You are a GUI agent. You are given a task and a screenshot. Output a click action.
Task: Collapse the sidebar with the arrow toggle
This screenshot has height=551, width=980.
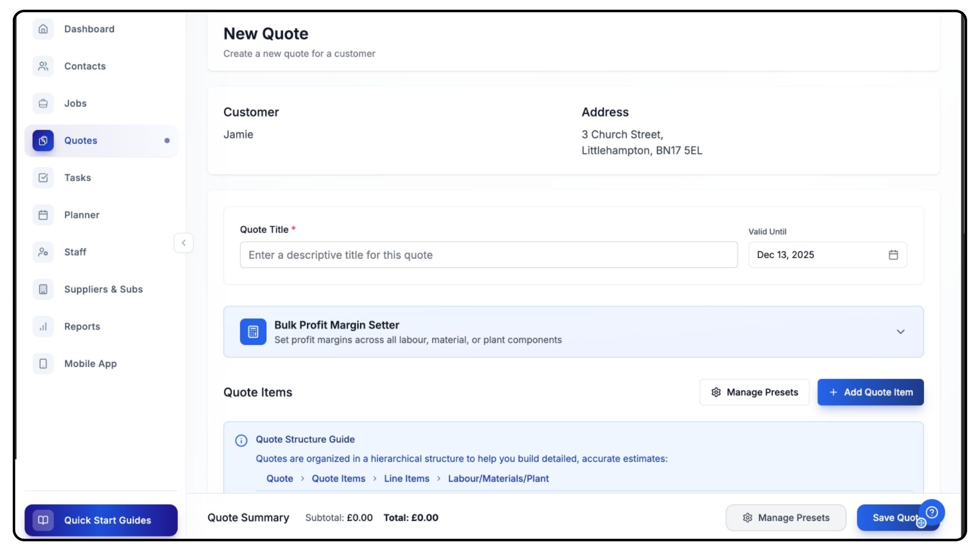(184, 243)
